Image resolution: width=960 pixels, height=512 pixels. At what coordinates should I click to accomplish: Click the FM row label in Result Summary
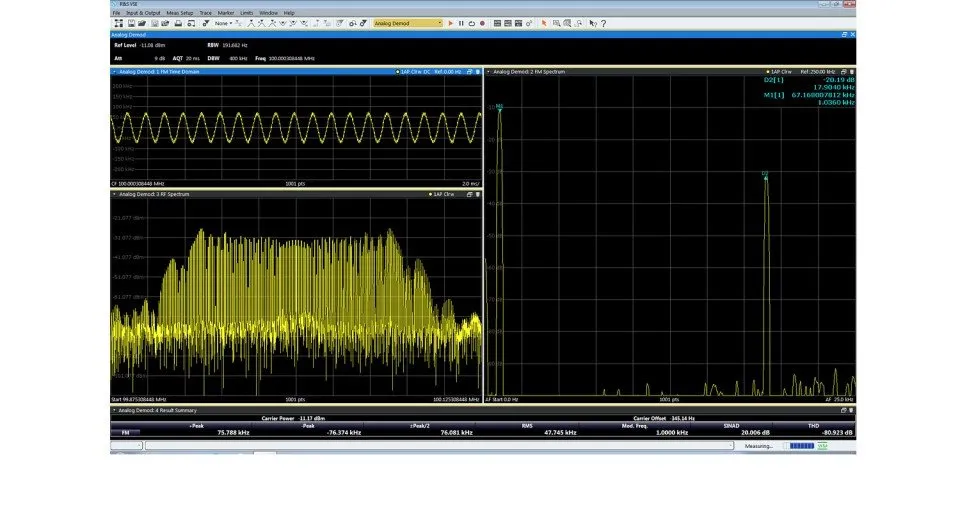(126, 432)
